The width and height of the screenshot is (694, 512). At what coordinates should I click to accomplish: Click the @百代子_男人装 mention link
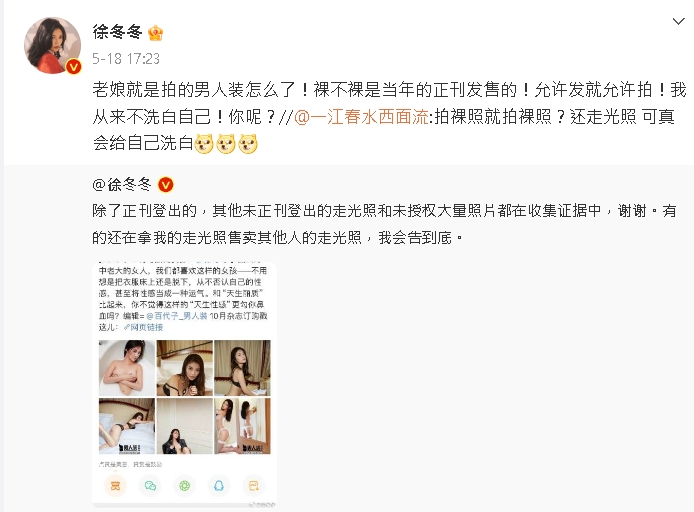[177, 316]
